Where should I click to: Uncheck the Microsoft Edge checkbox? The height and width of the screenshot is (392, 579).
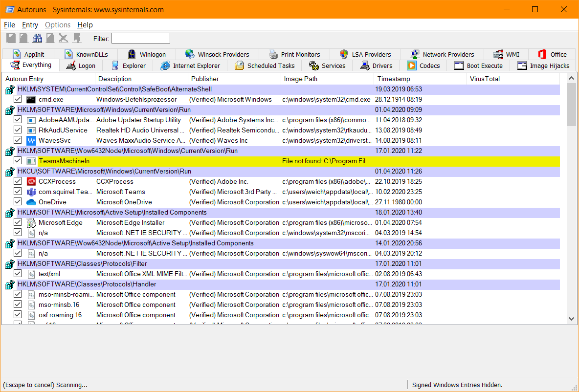coord(17,222)
